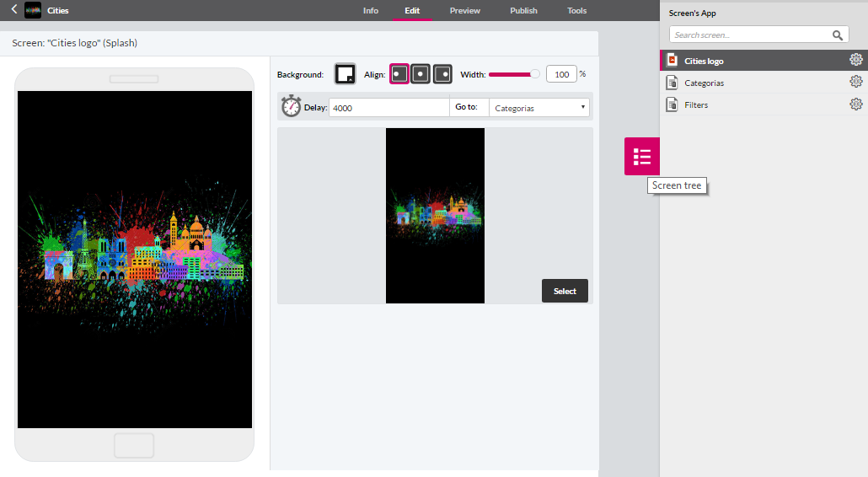Screen dimensions: 868x477
Task: Open the Go to dropdown showing Categorias
Action: tap(539, 108)
